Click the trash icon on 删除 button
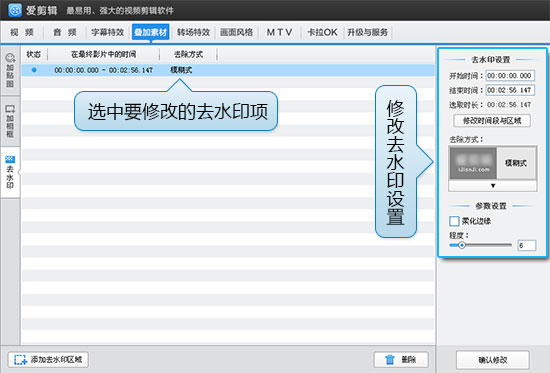 tap(390, 360)
